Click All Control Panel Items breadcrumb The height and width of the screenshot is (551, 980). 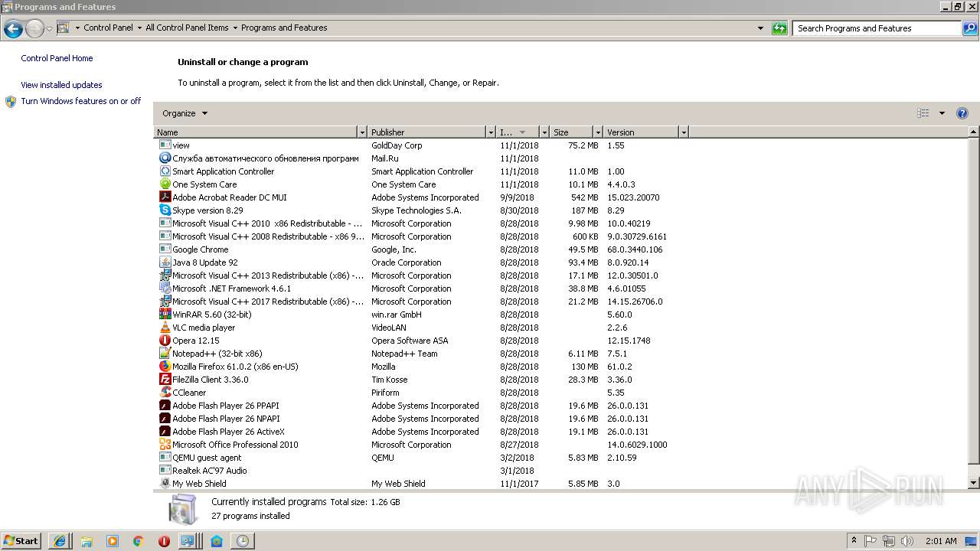tap(187, 28)
